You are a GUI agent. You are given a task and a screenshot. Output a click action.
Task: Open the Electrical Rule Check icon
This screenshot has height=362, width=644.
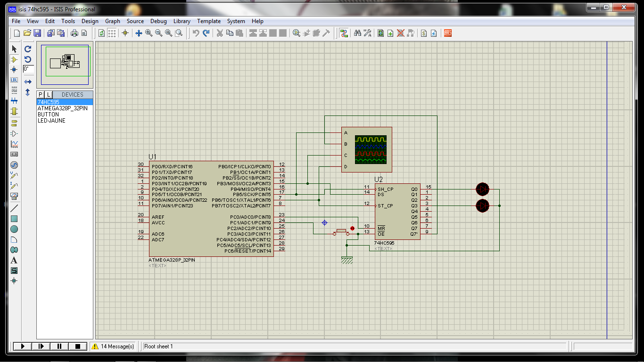[x=433, y=33]
